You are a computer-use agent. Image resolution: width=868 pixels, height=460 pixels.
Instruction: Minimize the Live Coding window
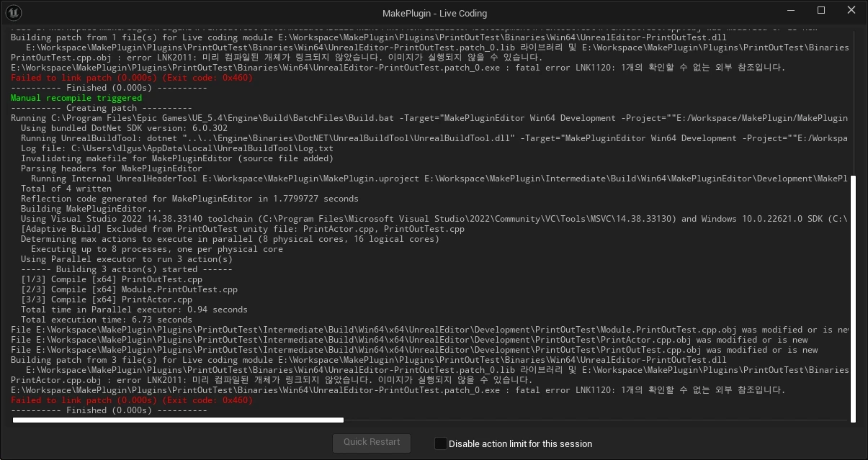pyautogui.click(x=791, y=11)
